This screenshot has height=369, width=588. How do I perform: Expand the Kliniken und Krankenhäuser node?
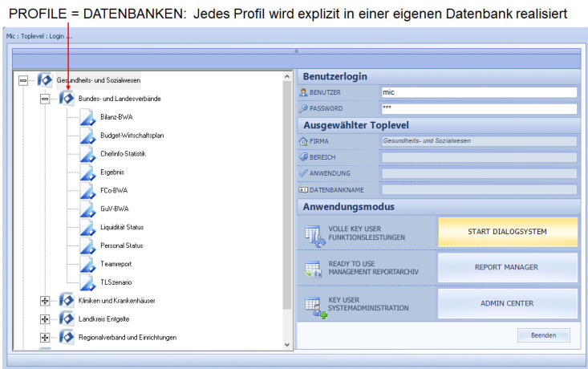point(45,301)
